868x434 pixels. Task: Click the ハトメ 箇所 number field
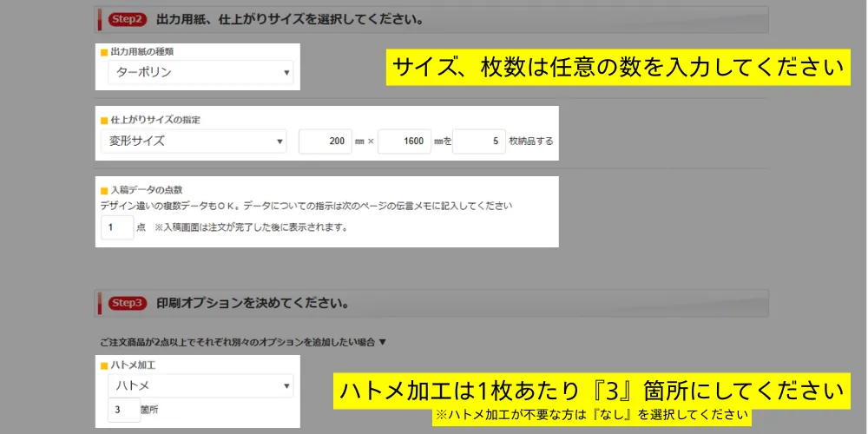(124, 409)
